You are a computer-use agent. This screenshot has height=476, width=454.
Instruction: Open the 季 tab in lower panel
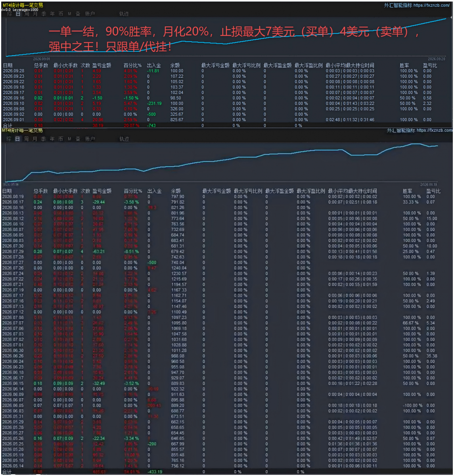click(43, 139)
